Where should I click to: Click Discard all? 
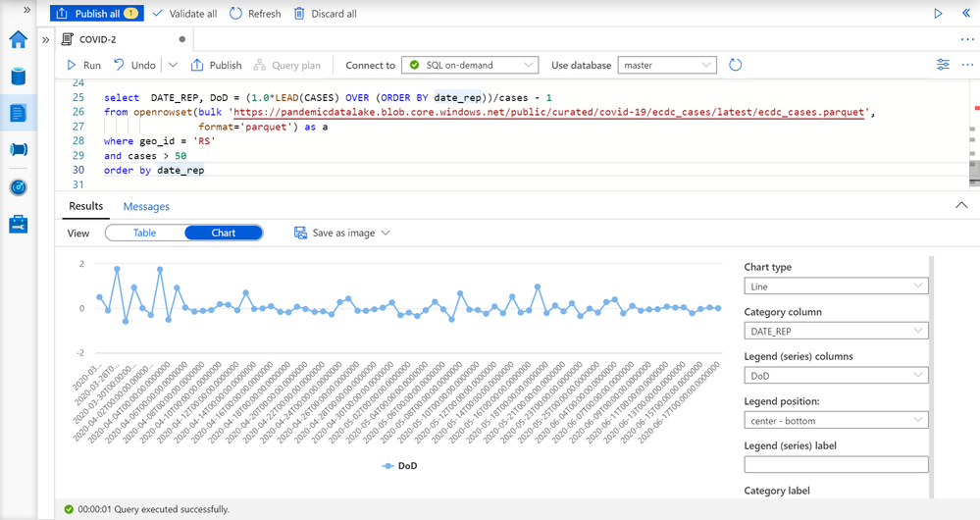point(326,13)
